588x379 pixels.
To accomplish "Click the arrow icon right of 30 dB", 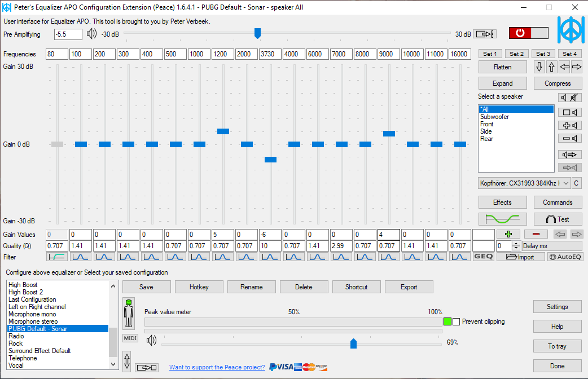I will 485,34.
